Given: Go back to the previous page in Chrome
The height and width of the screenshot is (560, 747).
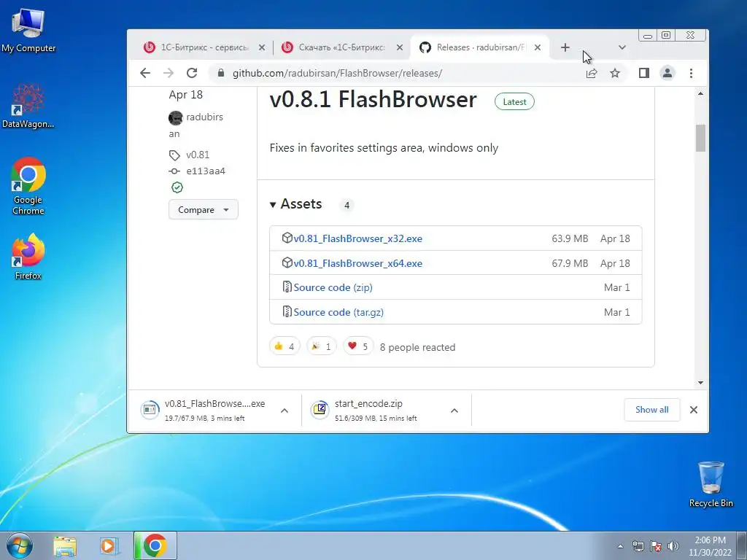Looking at the screenshot, I should point(145,73).
